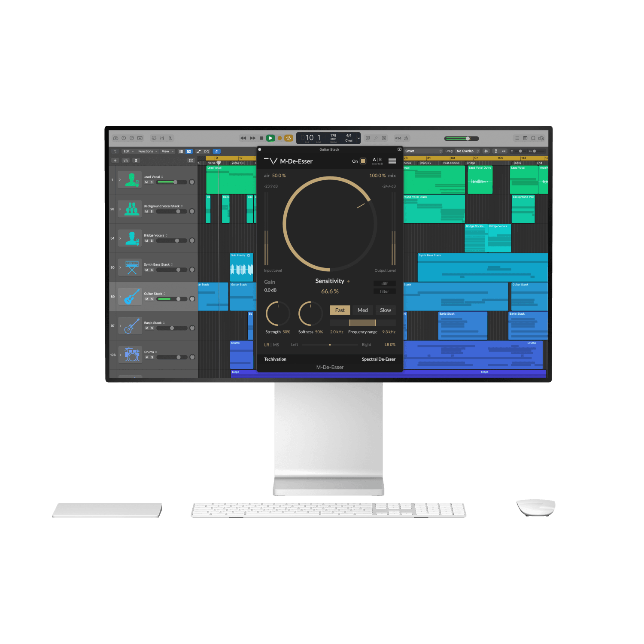Toggle the Metronome icon
Image resolution: width=644 pixels, height=644 pixels.
406,138
